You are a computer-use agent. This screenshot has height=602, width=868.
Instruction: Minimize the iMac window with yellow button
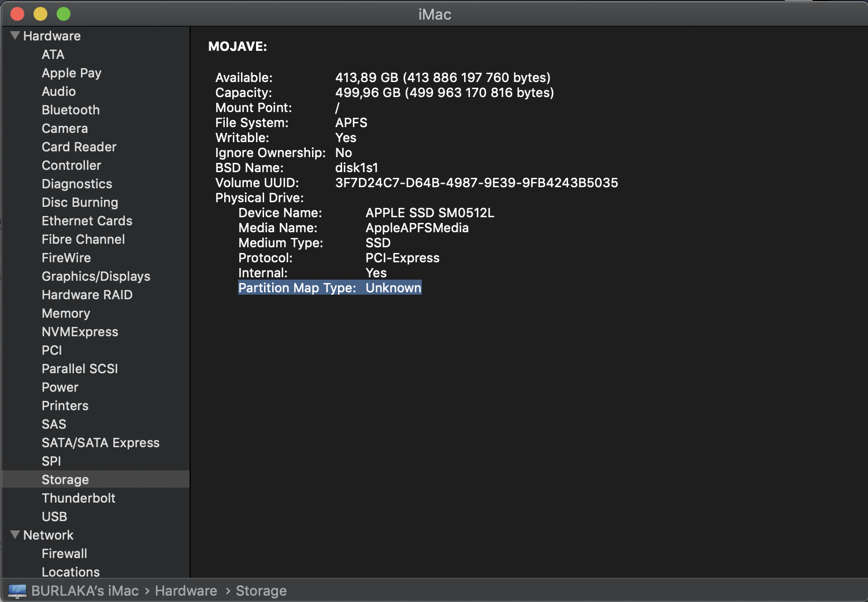click(x=40, y=14)
